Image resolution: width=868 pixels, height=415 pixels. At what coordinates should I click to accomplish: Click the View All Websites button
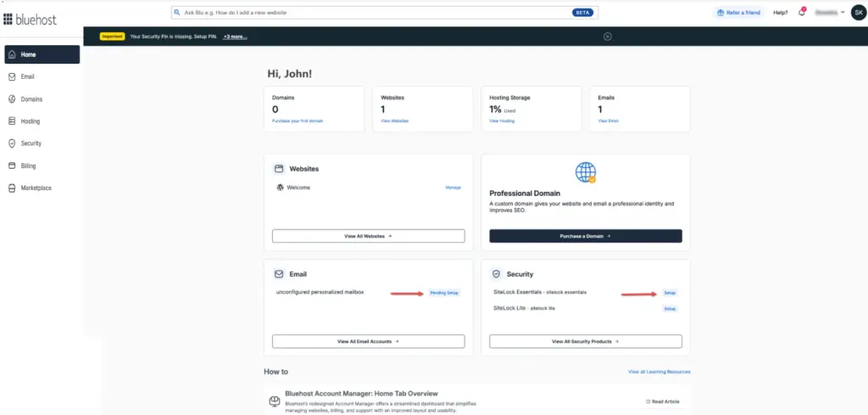(368, 236)
